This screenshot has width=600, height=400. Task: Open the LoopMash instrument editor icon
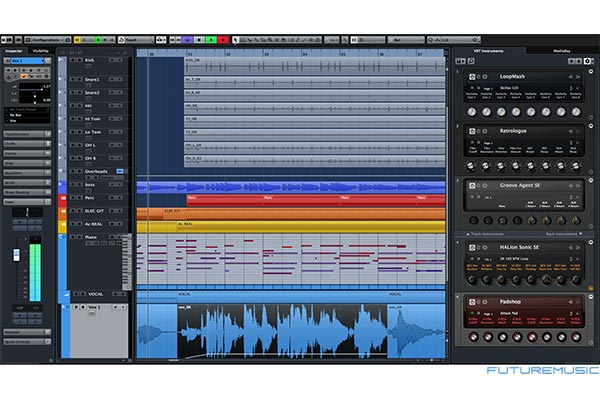point(472,77)
